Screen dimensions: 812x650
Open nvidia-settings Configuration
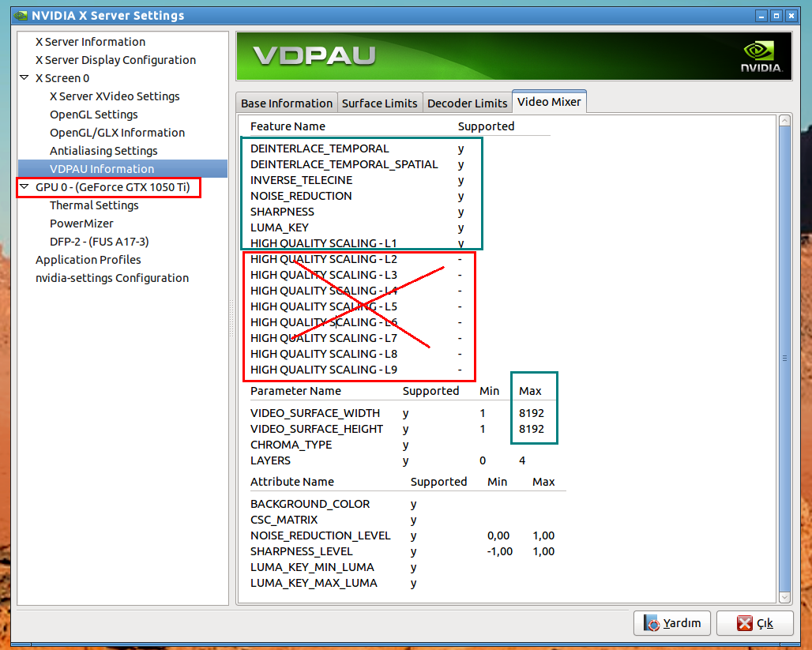112,277
